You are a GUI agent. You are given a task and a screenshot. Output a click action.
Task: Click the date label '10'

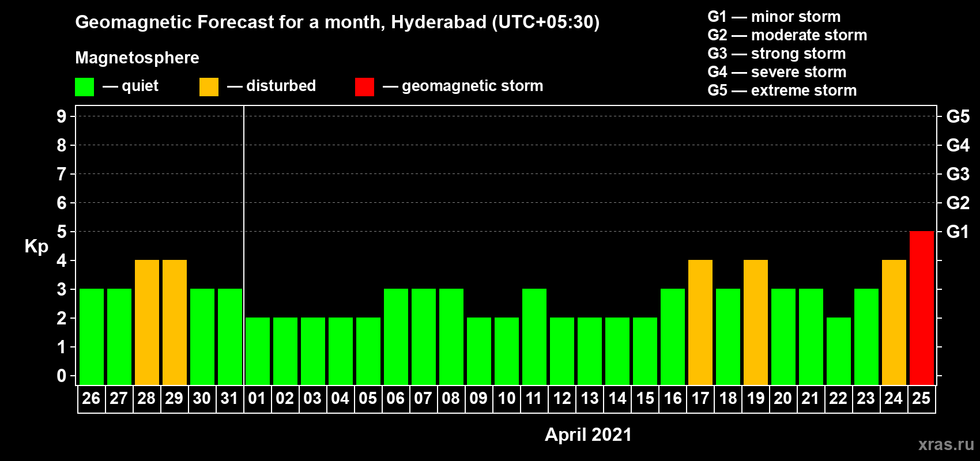pos(506,398)
